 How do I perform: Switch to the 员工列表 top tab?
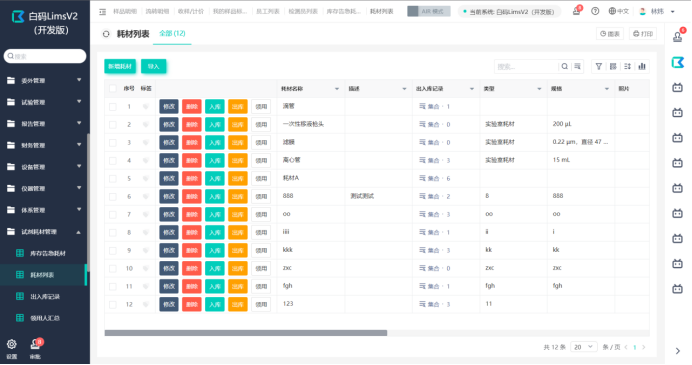pos(267,11)
